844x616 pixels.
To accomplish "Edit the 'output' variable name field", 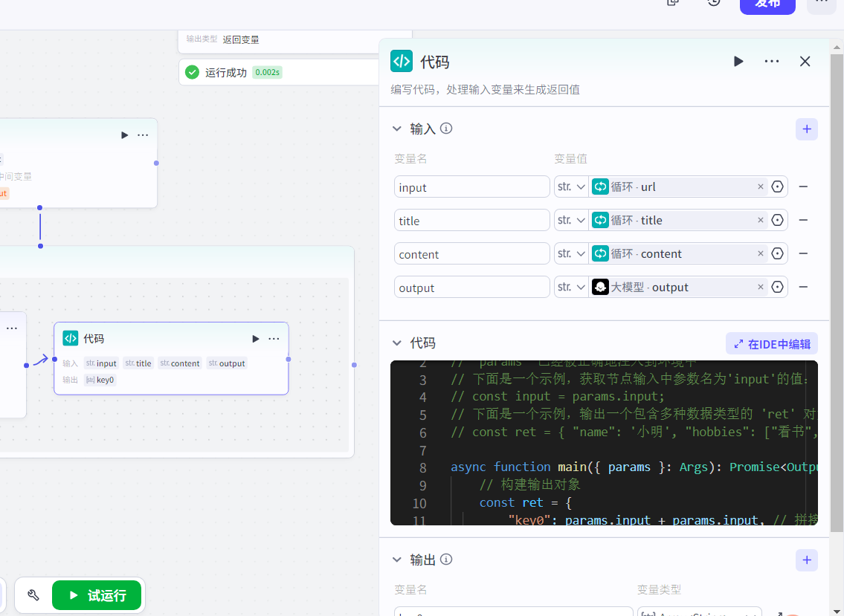I will 471,287.
